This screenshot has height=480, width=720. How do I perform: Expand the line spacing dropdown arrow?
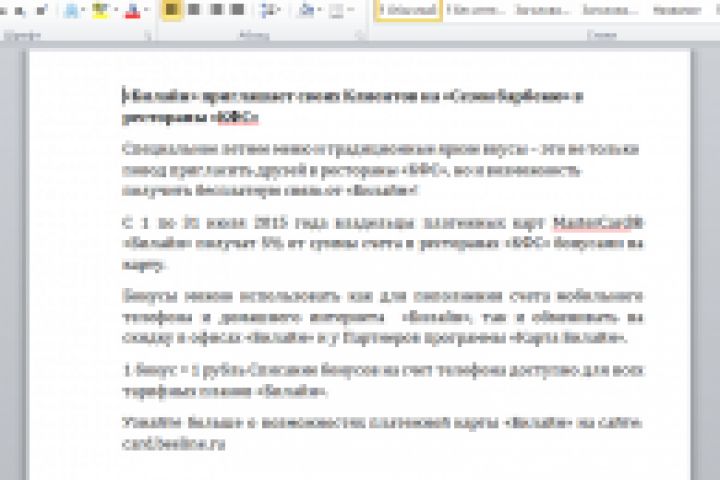pos(280,10)
